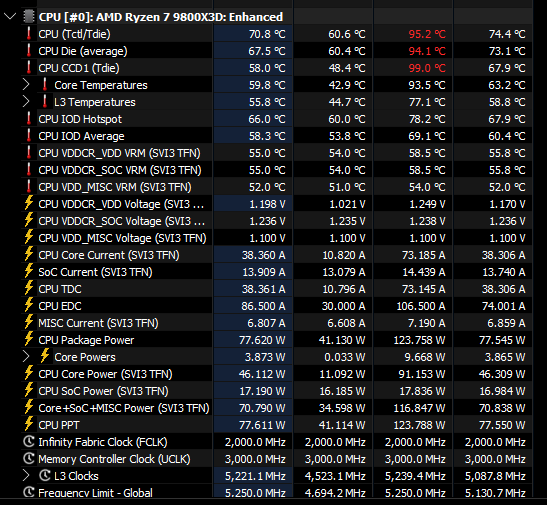Click clock icon beside Memory Controller Clock (UCLK)
The width and height of the screenshot is (547, 505).
pyautogui.click(x=29, y=459)
